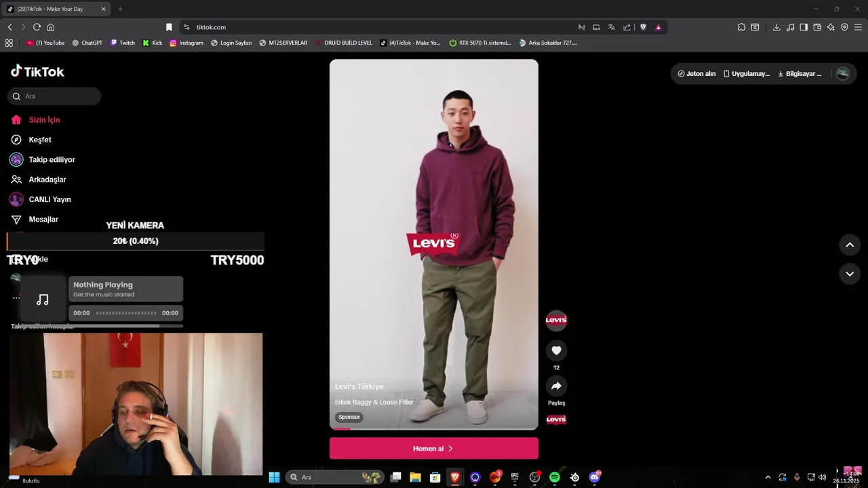868x488 pixels.
Task: Open the Brave VPN shield icon
Action: (x=844, y=27)
